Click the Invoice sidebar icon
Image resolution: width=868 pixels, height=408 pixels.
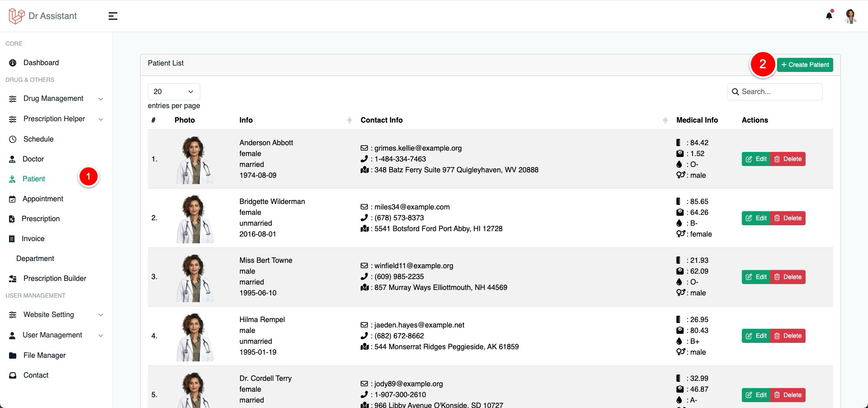(12, 239)
